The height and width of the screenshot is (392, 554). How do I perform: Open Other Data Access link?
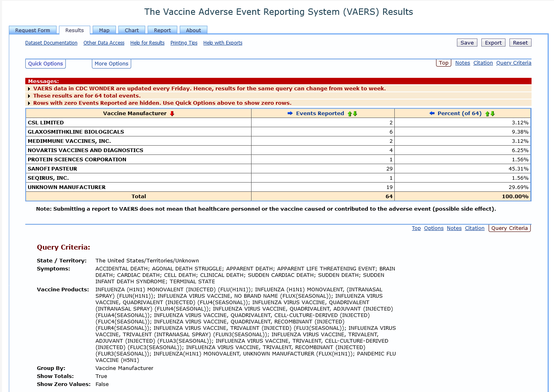point(104,43)
